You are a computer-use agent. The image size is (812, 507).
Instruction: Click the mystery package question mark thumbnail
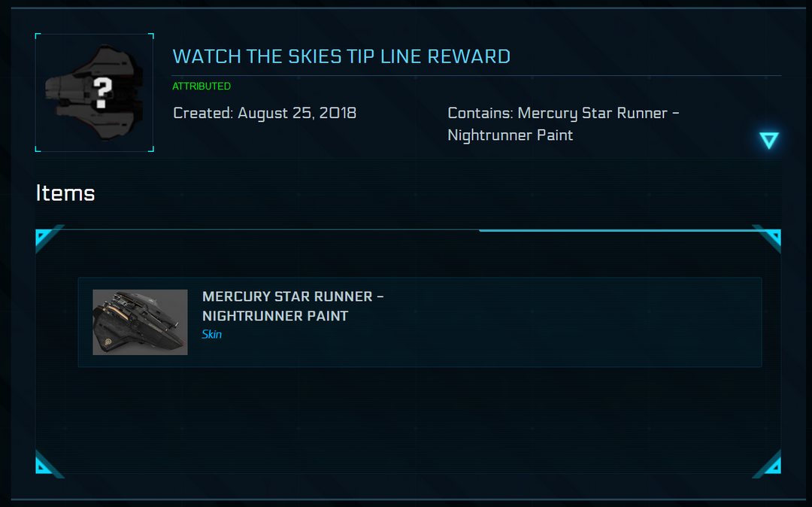[94, 92]
